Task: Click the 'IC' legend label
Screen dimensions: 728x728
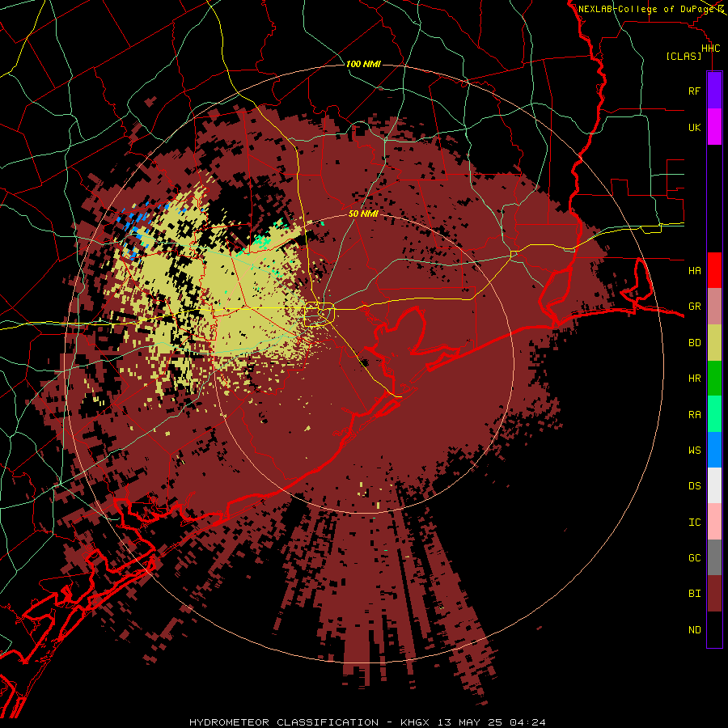Action: (x=694, y=523)
